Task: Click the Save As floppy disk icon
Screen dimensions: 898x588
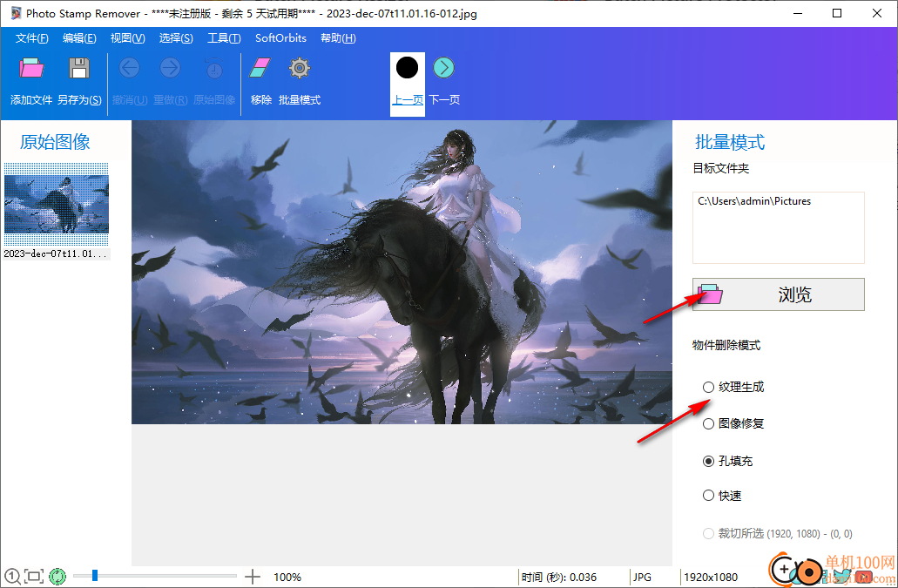Action: (79, 68)
